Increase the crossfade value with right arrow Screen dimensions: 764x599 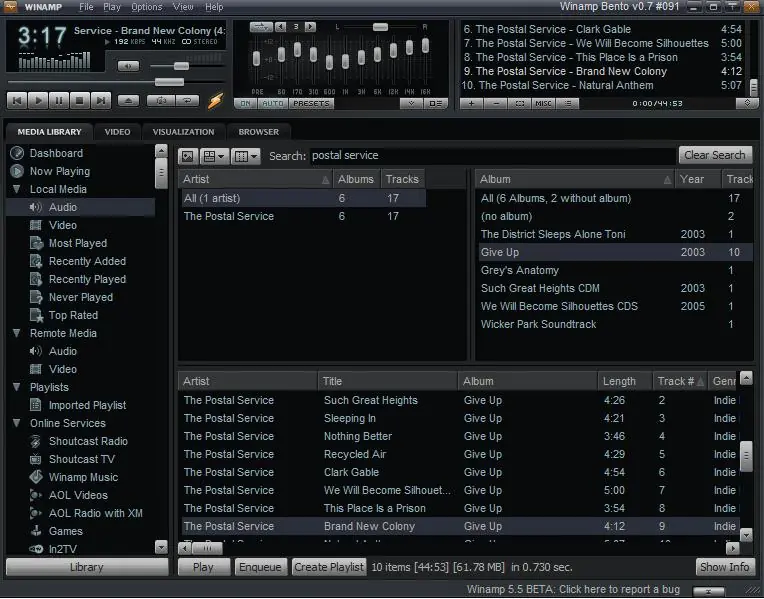(x=310, y=27)
